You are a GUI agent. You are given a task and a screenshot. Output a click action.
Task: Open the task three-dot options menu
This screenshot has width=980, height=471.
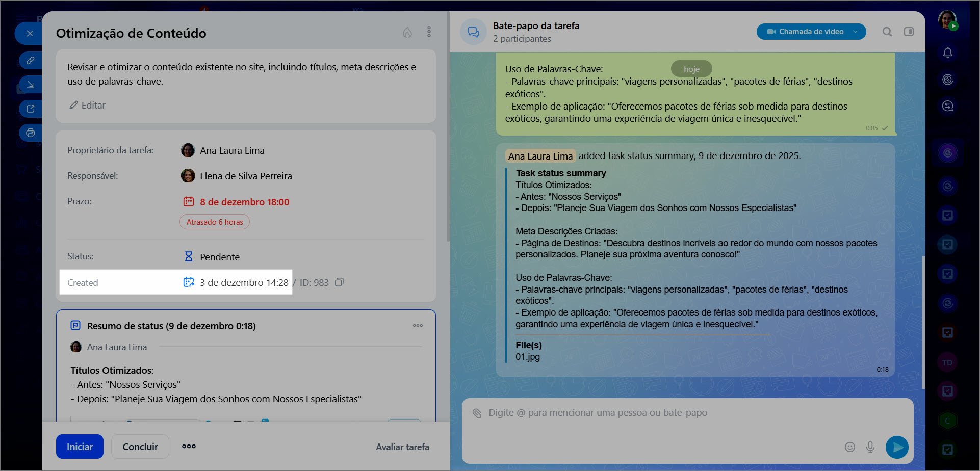coord(429,32)
